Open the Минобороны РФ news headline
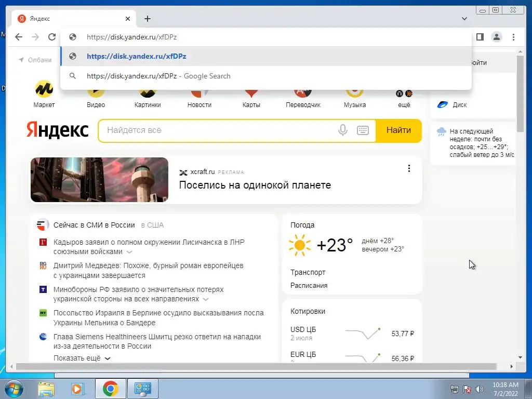 (x=138, y=294)
